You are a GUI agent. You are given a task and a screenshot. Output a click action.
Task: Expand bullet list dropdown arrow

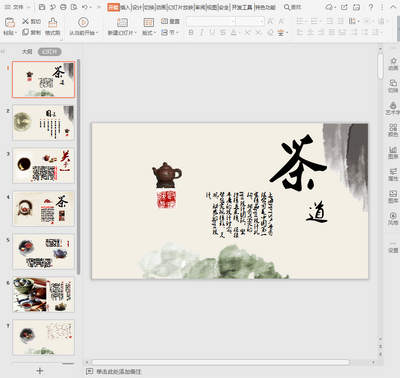click(x=306, y=22)
